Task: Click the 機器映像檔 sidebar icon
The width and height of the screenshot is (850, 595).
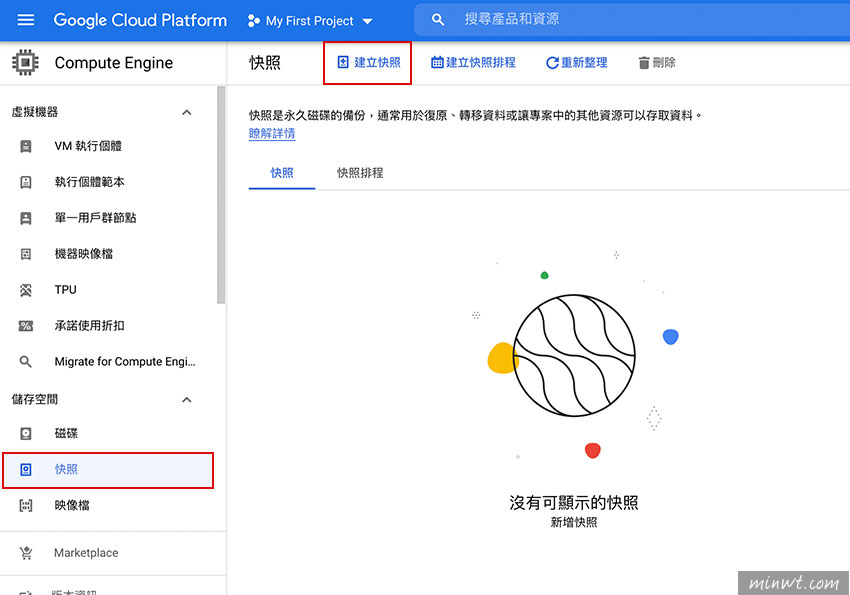Action: (25, 254)
